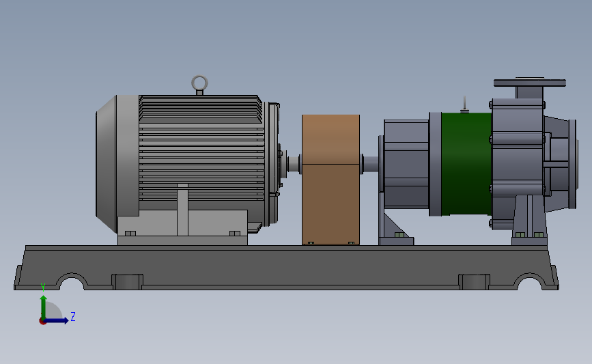Select the motor fan cowl end cover
This screenshot has height=364, width=592.
click(x=117, y=163)
